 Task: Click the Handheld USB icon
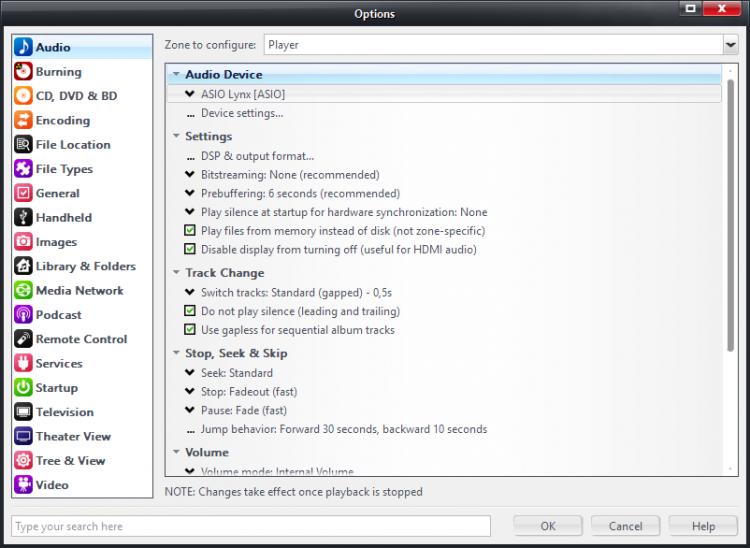coord(23,217)
